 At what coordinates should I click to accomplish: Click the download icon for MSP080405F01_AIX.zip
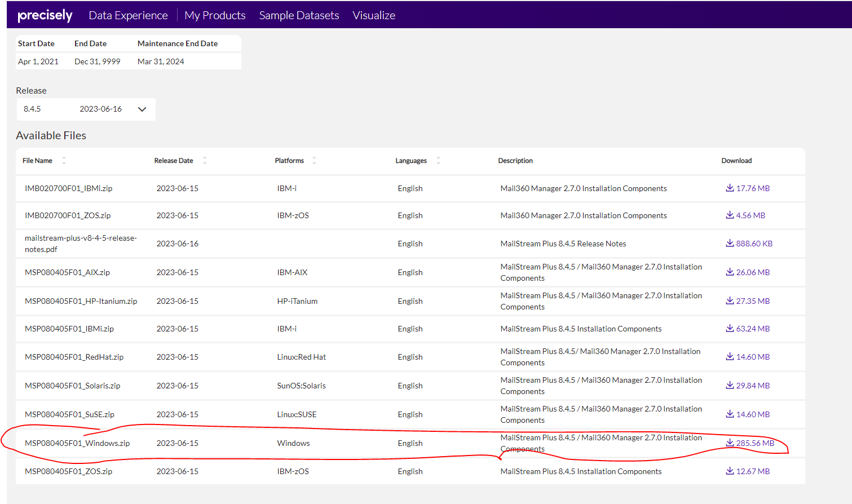(x=730, y=272)
